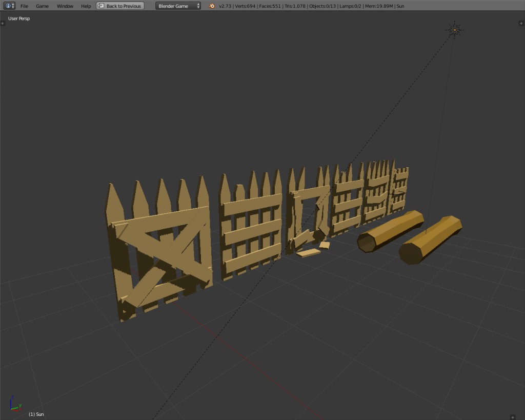
Task: Open the Help menu
Action: click(x=86, y=6)
